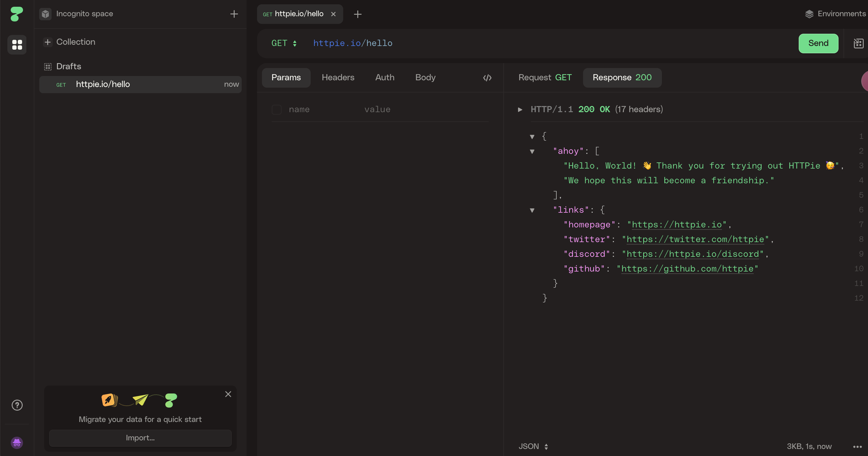This screenshot has height=456, width=868.
Task: Click the plus icon next to Incognito space
Action: point(234,14)
